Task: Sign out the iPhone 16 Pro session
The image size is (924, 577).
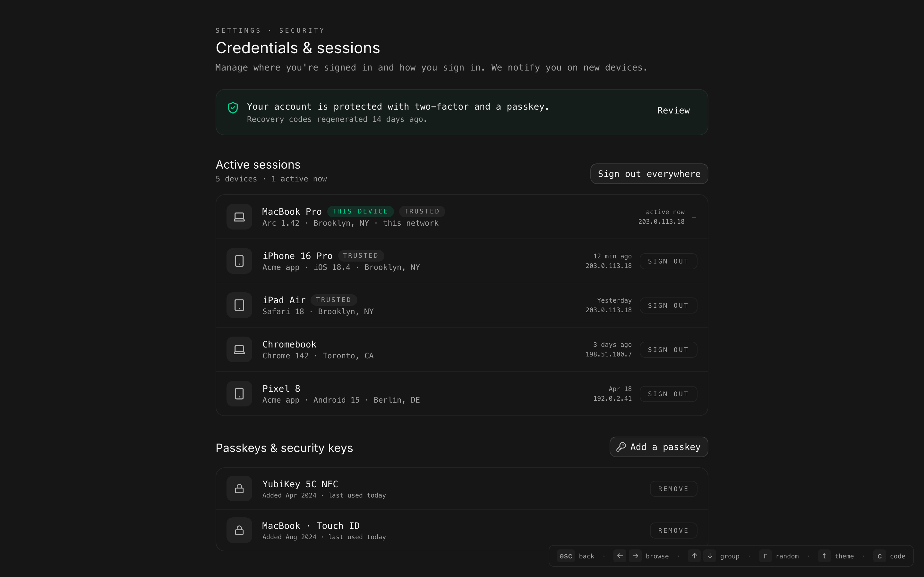Action: (x=668, y=261)
